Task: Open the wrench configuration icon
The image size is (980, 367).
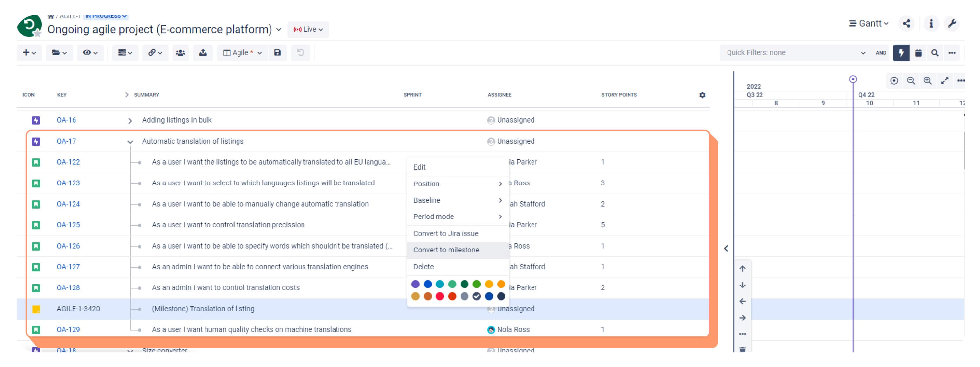Action: pos(952,24)
